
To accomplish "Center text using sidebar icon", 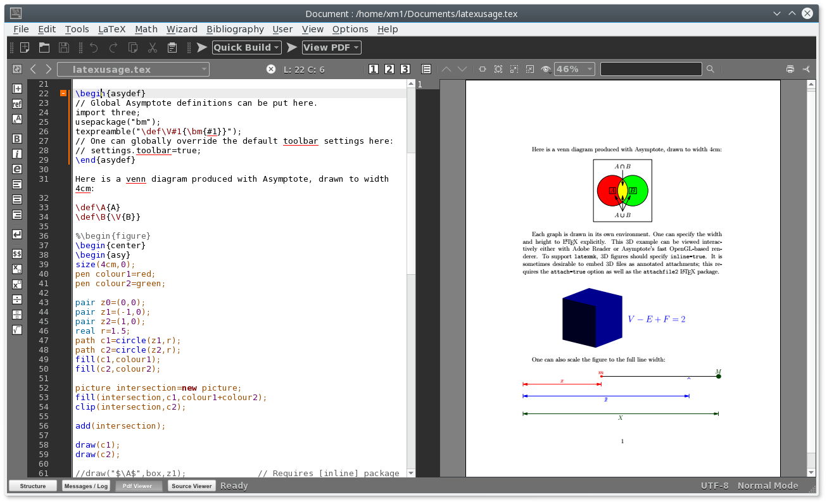I will coord(17,199).
